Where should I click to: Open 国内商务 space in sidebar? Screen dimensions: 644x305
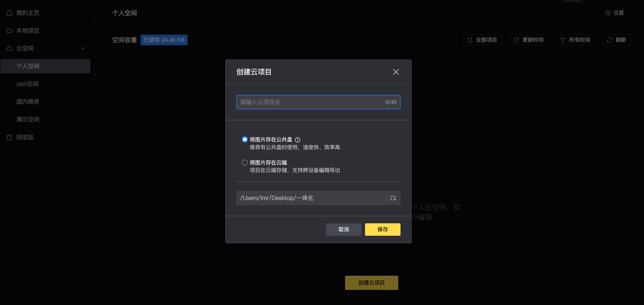click(28, 102)
